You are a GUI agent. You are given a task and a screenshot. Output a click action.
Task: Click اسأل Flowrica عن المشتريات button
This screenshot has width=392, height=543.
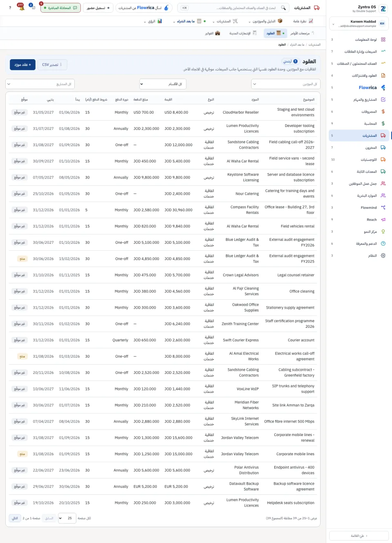[144, 8]
